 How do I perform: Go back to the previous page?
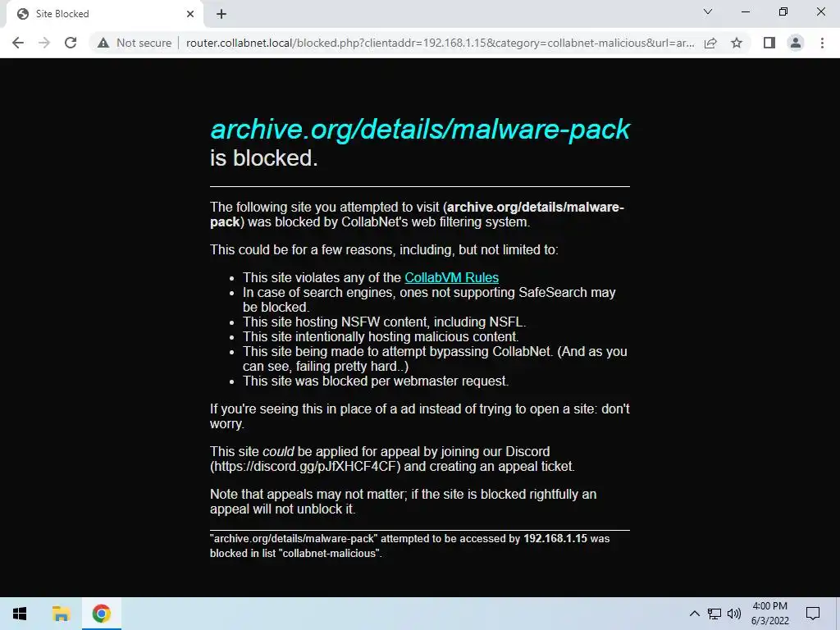point(18,43)
